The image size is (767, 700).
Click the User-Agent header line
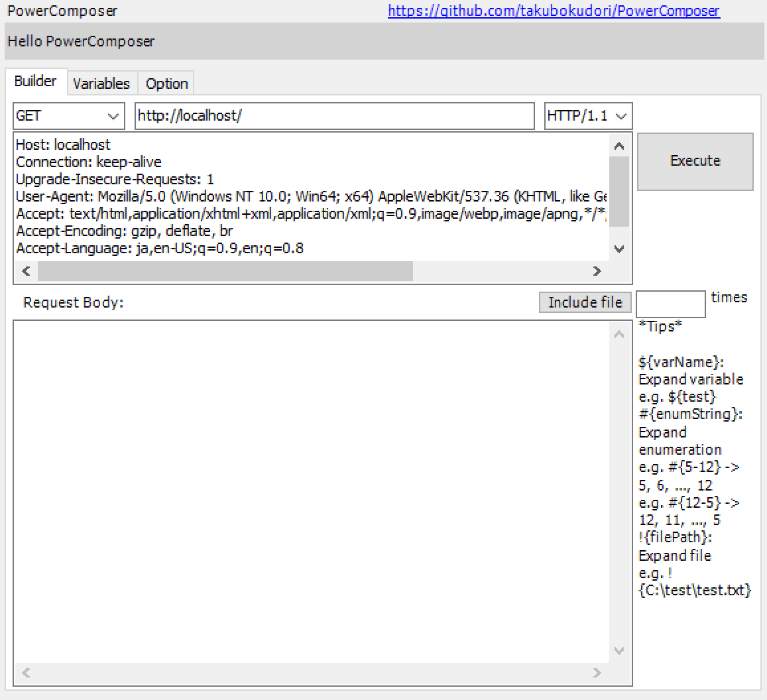click(311, 197)
